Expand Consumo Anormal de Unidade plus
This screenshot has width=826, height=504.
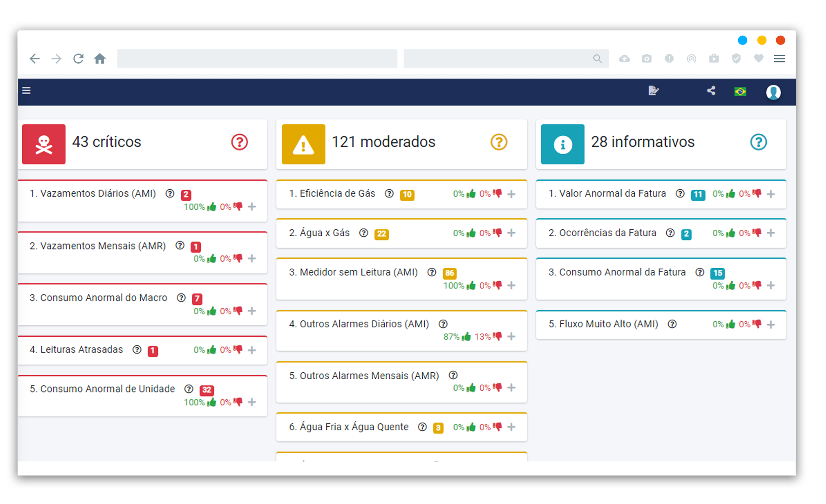252,402
